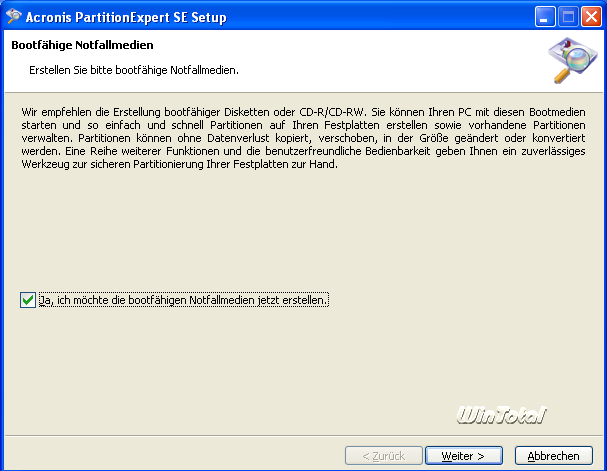Minimize the Acronis PartitionExpert SE Setup window
607x471 pixels.
click(x=545, y=17)
